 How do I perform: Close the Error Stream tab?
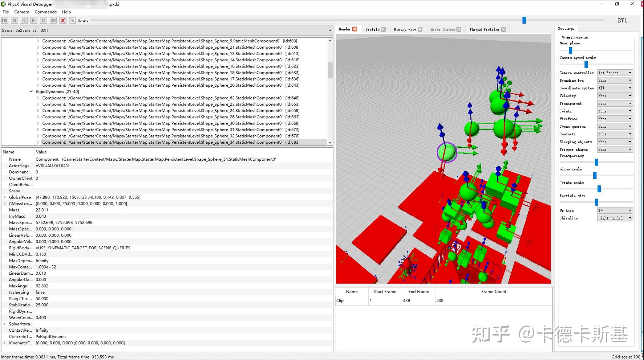pos(459,29)
